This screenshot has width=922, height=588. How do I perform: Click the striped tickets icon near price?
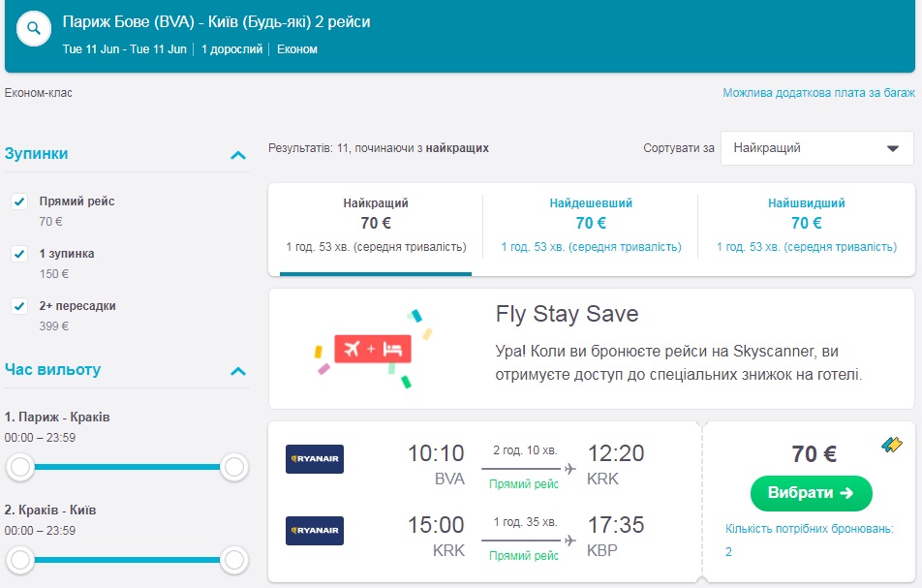coord(892,445)
